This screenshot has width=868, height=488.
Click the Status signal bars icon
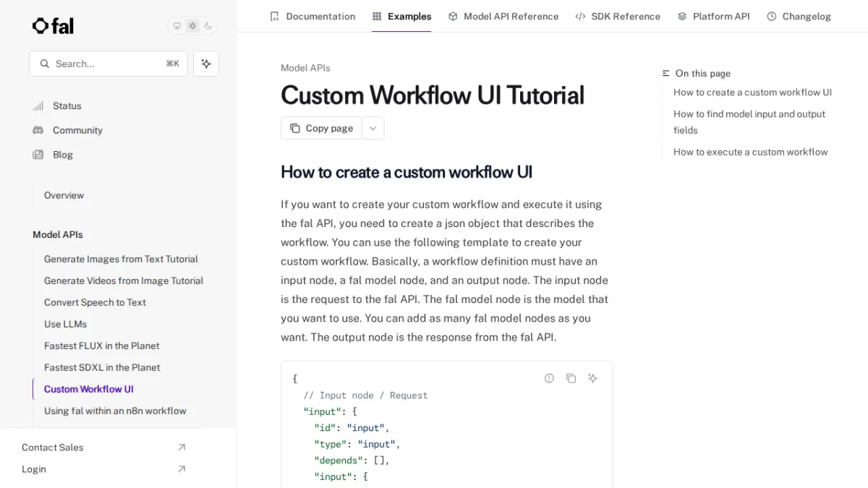pyautogui.click(x=38, y=106)
